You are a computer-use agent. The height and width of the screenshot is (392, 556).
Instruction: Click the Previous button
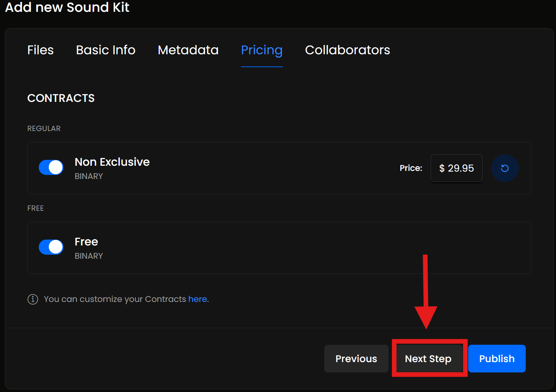coord(356,359)
